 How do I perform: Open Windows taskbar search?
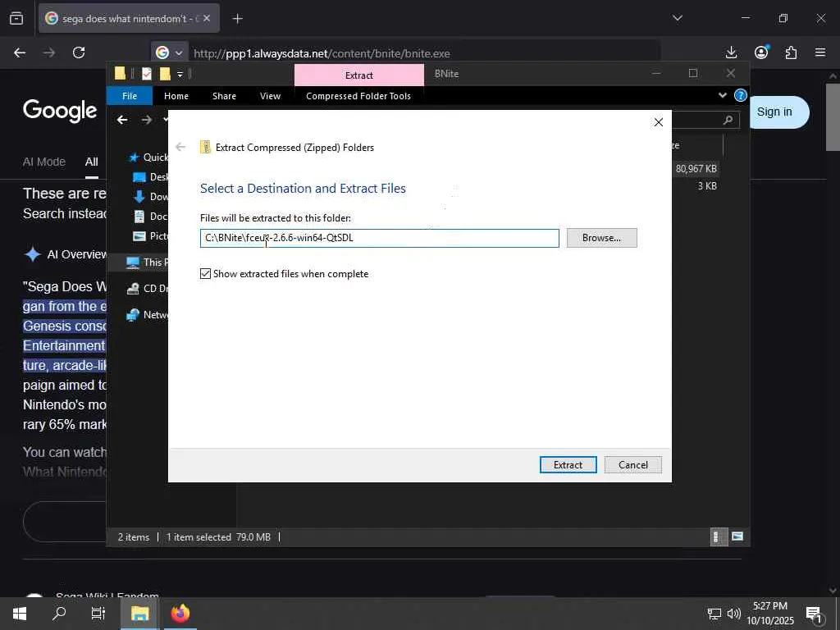(59, 614)
